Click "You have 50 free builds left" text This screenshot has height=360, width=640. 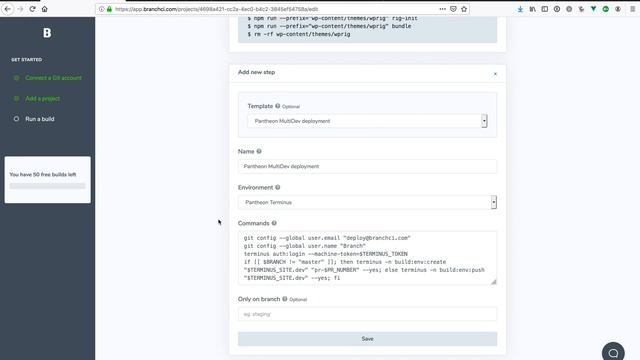[x=43, y=174]
